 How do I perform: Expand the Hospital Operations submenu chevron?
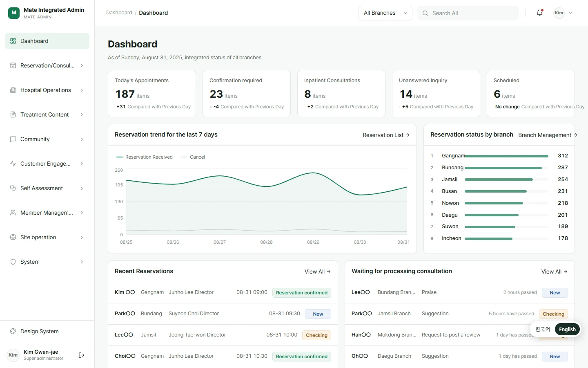[x=82, y=90]
